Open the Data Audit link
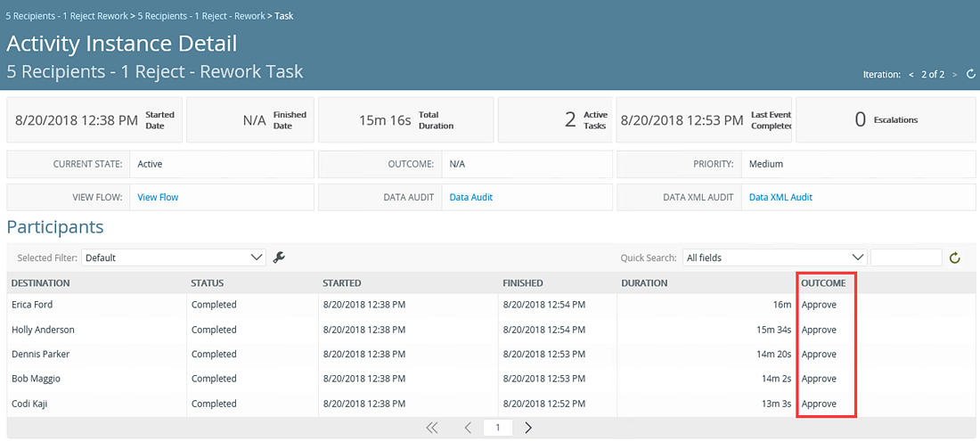Image resolution: width=980 pixels, height=441 pixels. pyautogui.click(x=470, y=197)
